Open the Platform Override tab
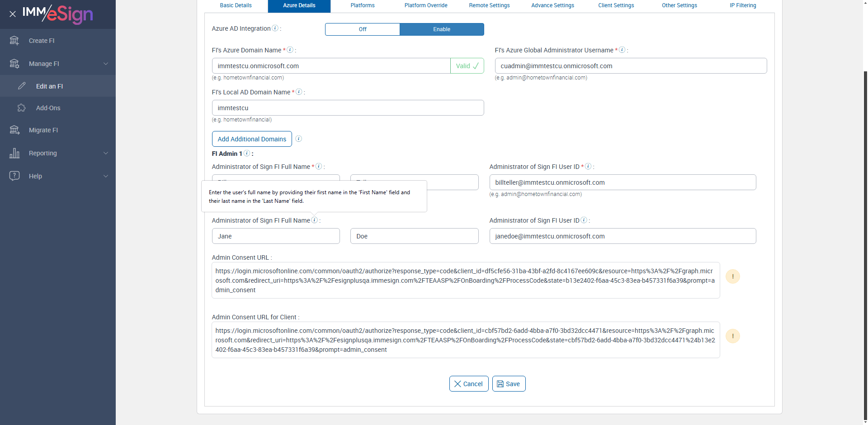 coord(426,5)
